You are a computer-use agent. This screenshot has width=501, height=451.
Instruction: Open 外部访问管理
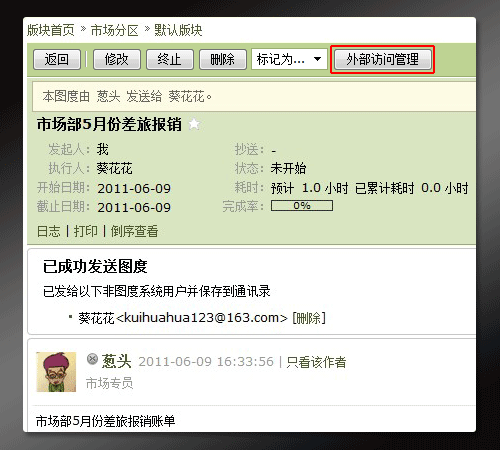click(x=382, y=59)
